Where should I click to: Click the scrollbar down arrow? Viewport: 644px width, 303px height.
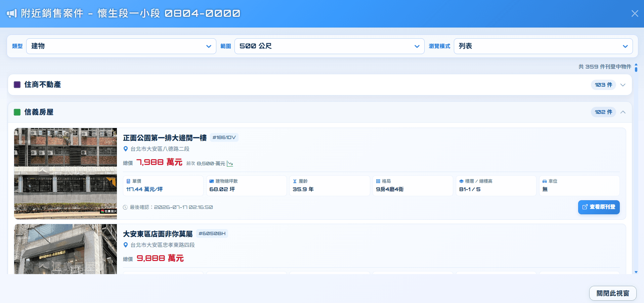coord(636,272)
